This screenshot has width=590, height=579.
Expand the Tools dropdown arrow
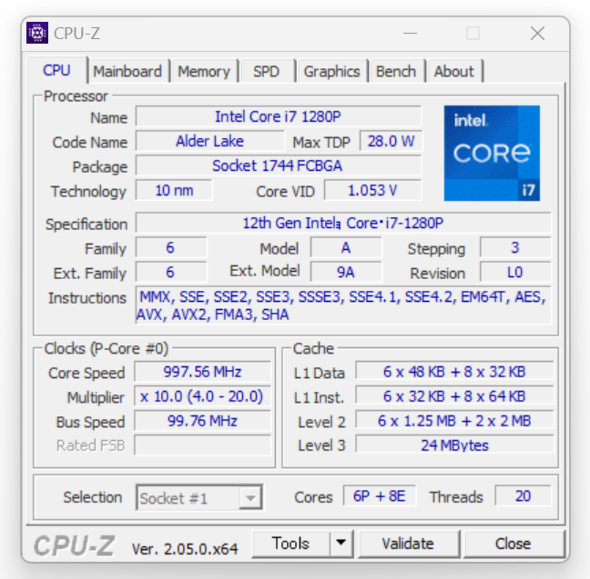click(x=341, y=544)
